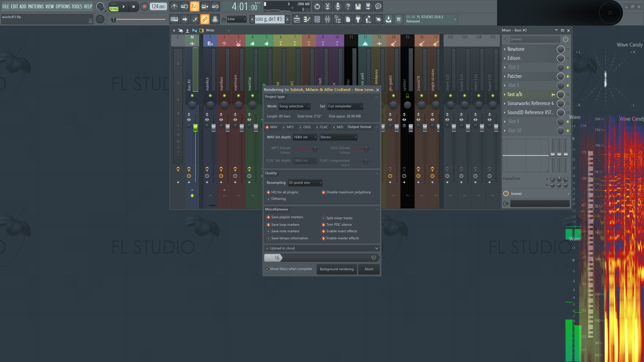
Task: Click the save project disk icon
Action: tap(358, 7)
